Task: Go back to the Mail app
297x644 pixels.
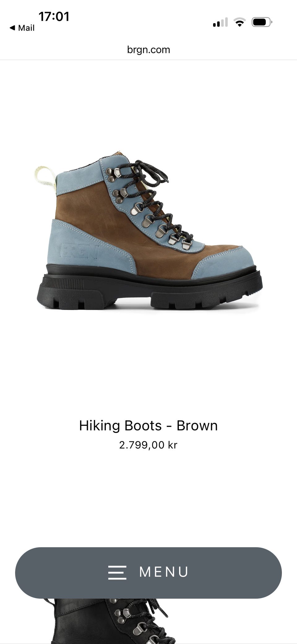Action: [22, 28]
